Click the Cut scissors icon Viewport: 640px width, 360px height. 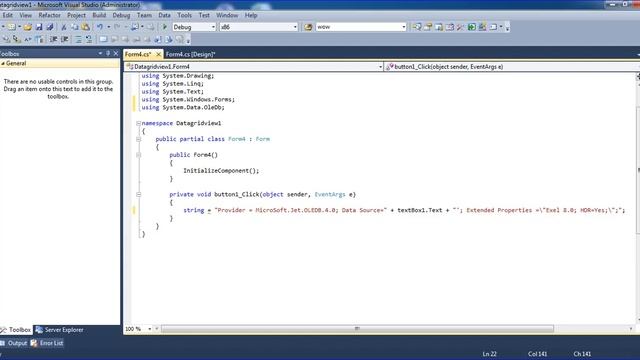(x=64, y=27)
